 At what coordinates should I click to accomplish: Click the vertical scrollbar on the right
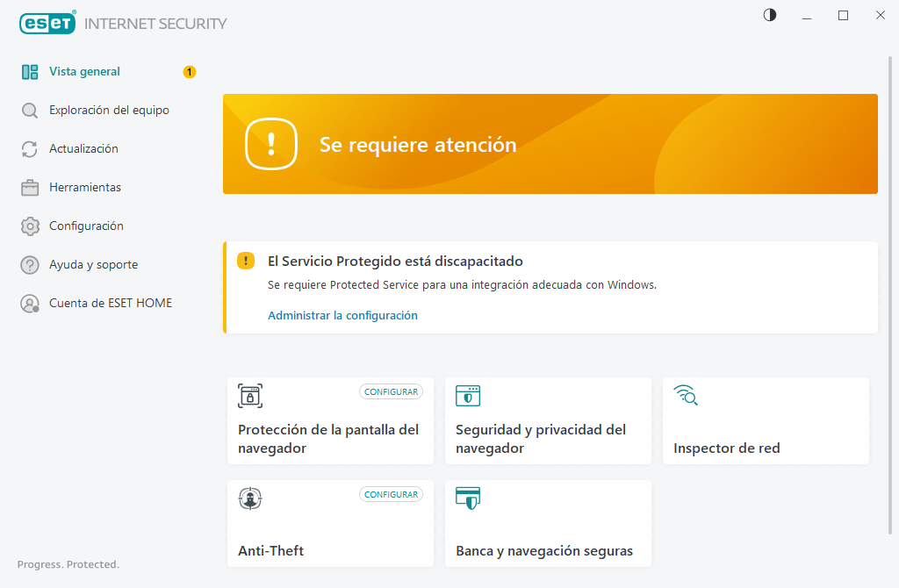point(890,295)
